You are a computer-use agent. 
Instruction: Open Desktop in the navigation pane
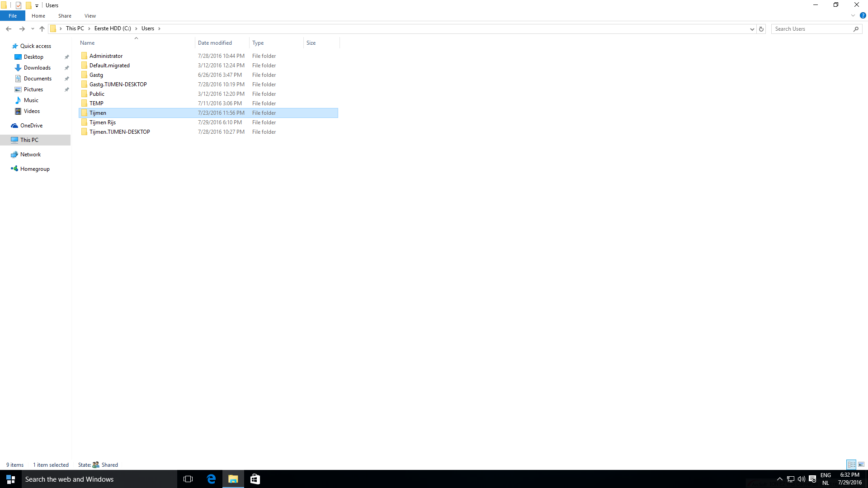33,57
